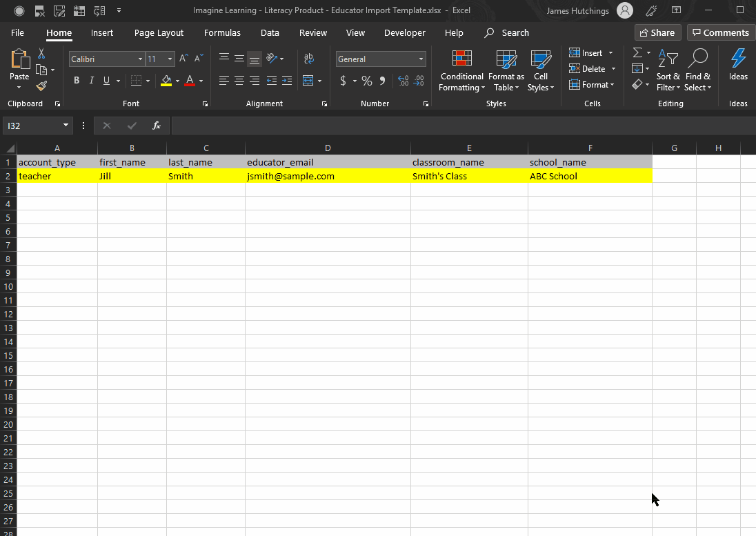Open the Name Box dropdown arrow
This screenshot has height=536, width=756.
[66, 126]
